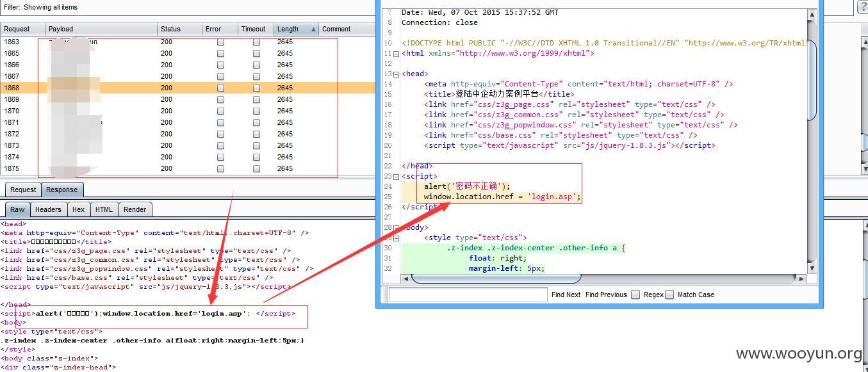868x372 pixels.
Task: Toggle Error checkbox for request 1866
Action: (x=220, y=65)
